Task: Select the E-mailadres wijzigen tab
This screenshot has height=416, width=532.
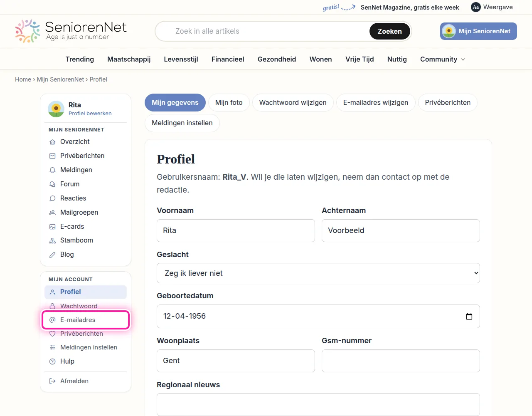Action: tap(376, 103)
